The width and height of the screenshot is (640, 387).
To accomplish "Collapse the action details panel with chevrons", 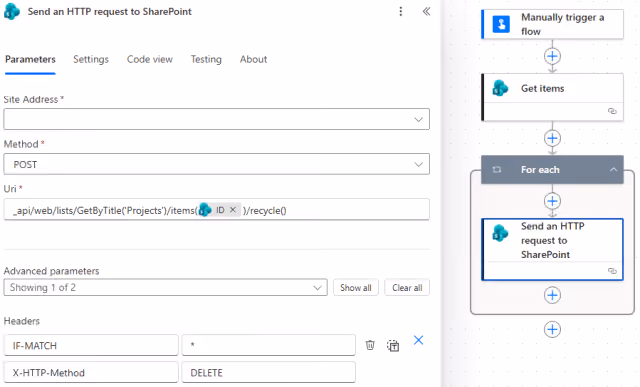I will coord(426,11).
